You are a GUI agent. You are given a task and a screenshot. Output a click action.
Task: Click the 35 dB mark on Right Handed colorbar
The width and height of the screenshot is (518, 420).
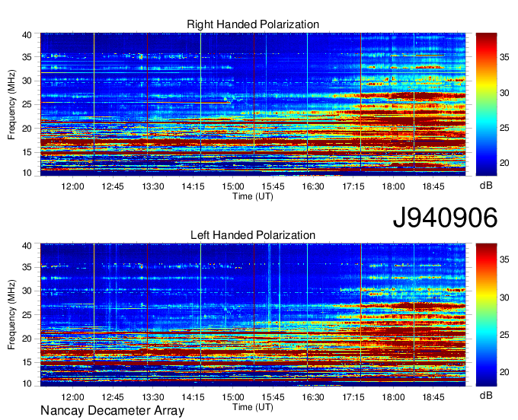pos(504,57)
